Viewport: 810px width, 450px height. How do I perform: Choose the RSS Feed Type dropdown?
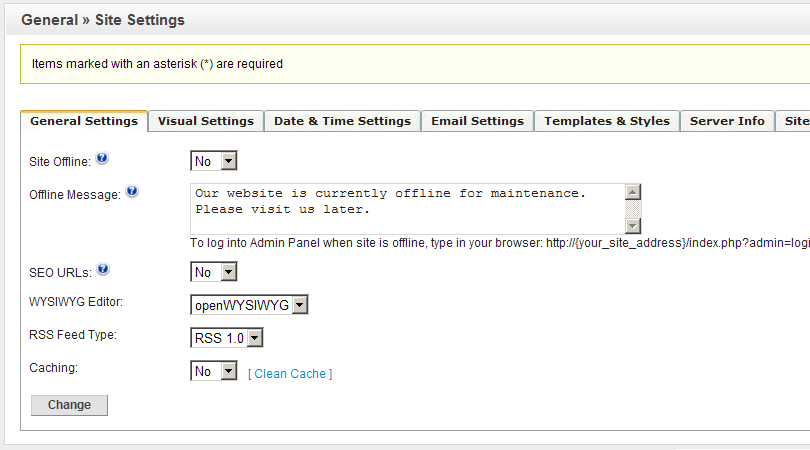point(227,338)
